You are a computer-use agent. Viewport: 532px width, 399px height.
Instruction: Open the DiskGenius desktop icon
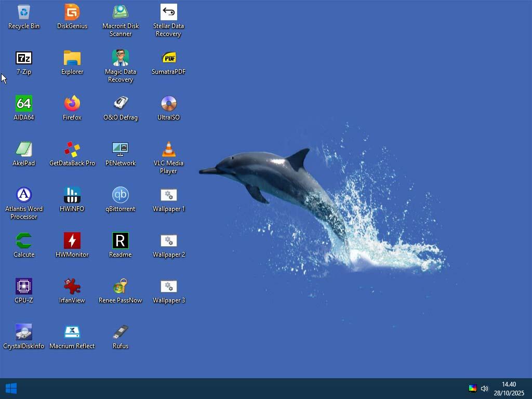pyautogui.click(x=72, y=12)
